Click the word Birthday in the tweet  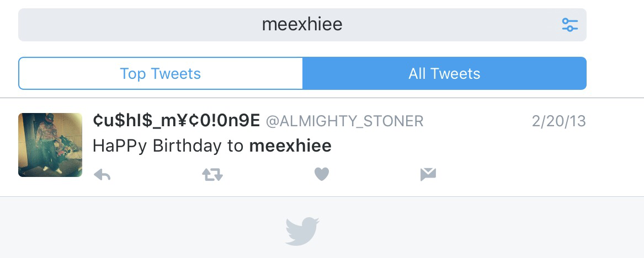click(x=185, y=146)
